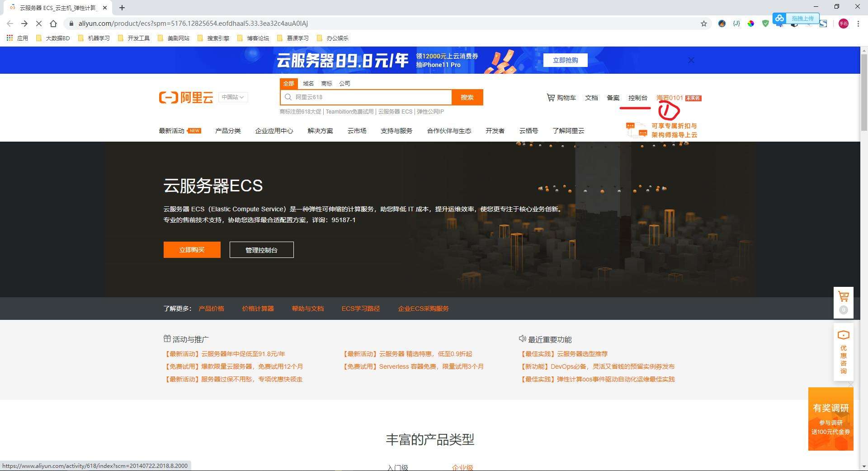The width and height of the screenshot is (868, 471).
Task: Open the 云市场 nav item
Action: 357,131
